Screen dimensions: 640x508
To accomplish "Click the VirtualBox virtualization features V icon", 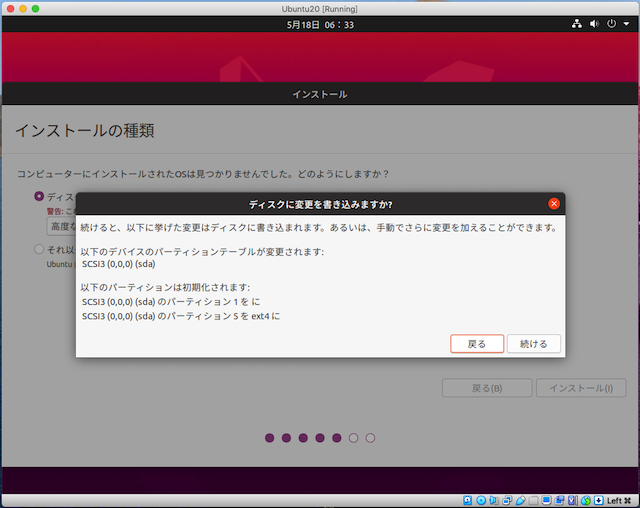I will [573, 500].
